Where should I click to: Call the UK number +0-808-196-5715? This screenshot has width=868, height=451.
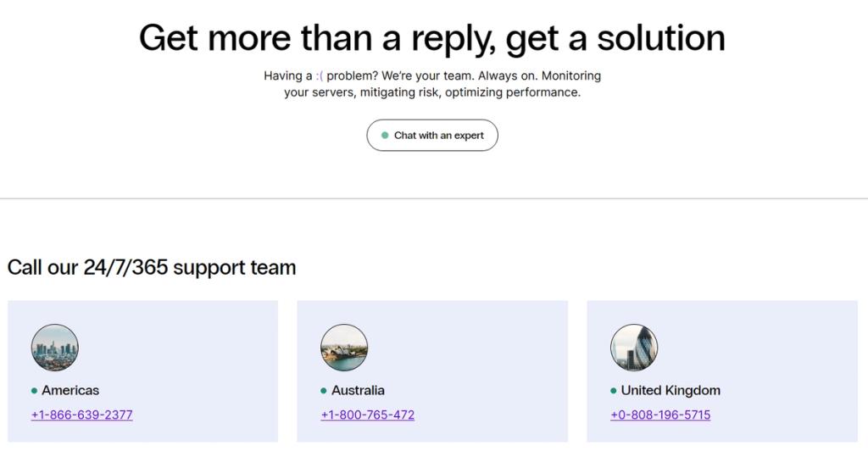(x=660, y=415)
